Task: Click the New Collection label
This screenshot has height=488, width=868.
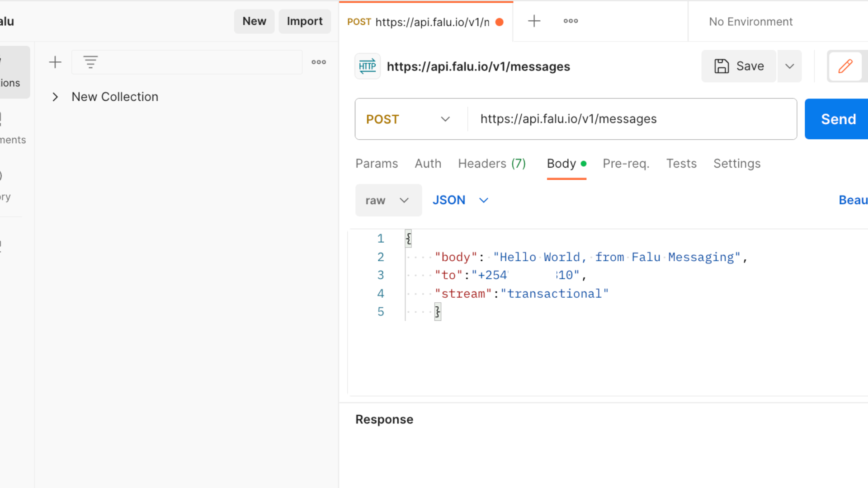Action: click(x=115, y=97)
